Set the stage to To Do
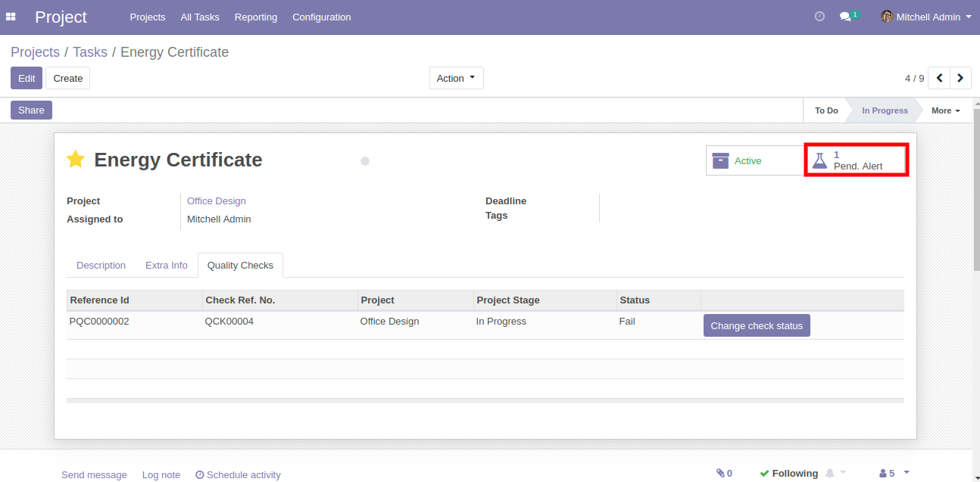 click(826, 110)
